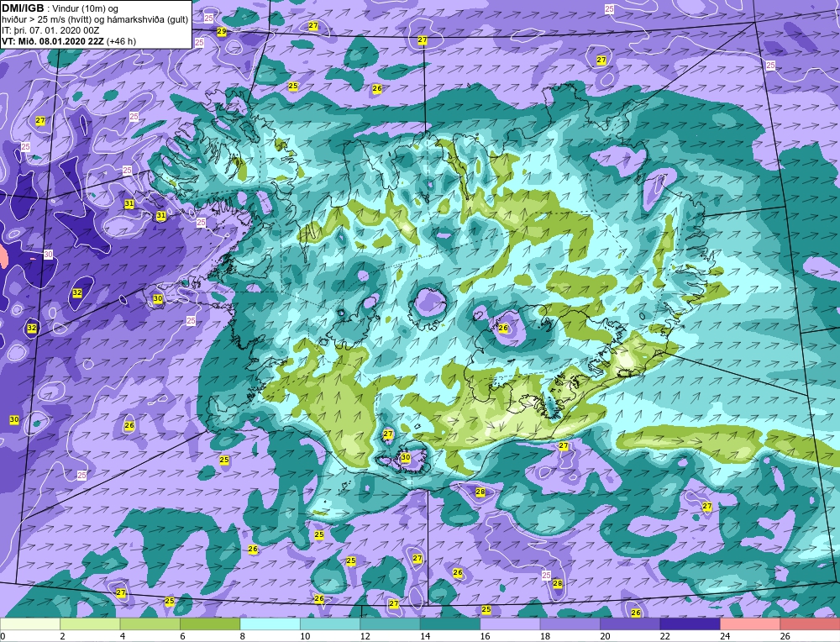This screenshot has width=840, height=642.
Task: Select the 'DMI/IGB : Vindur (10m) og' title line
Action: [x=60, y=8]
